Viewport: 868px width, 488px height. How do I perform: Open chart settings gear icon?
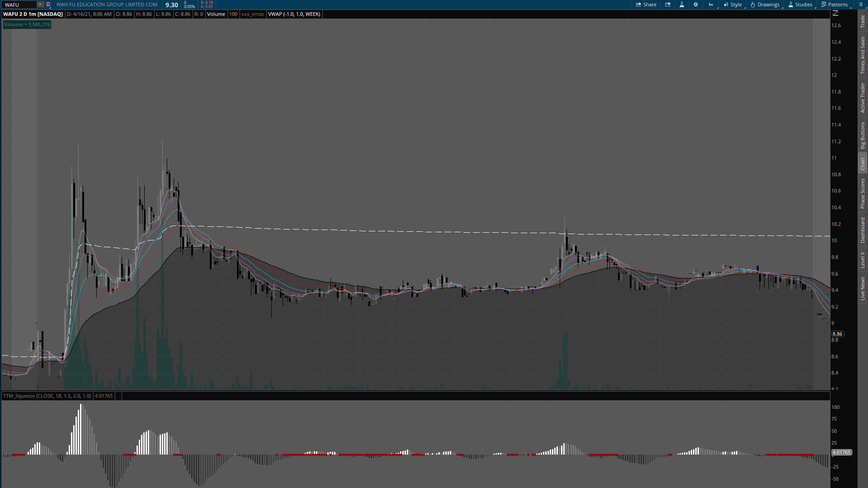click(x=696, y=5)
